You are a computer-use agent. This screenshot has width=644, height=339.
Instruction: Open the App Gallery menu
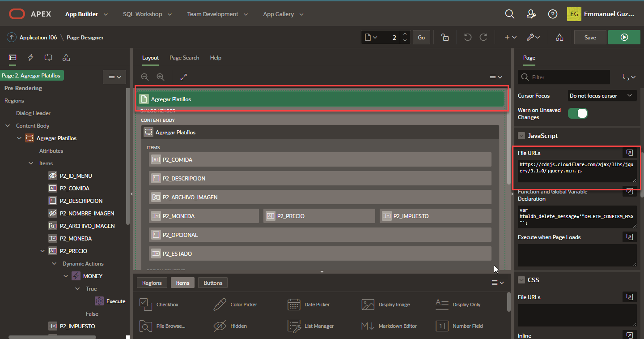(283, 14)
